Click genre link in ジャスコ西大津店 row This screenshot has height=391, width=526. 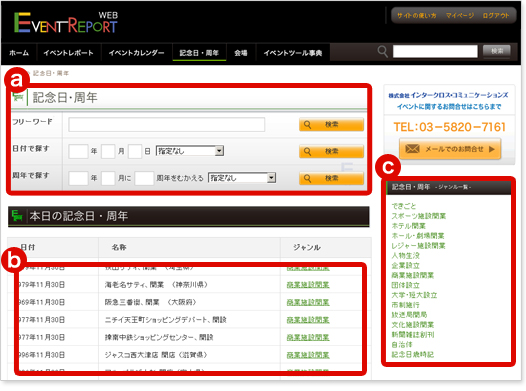(x=308, y=355)
